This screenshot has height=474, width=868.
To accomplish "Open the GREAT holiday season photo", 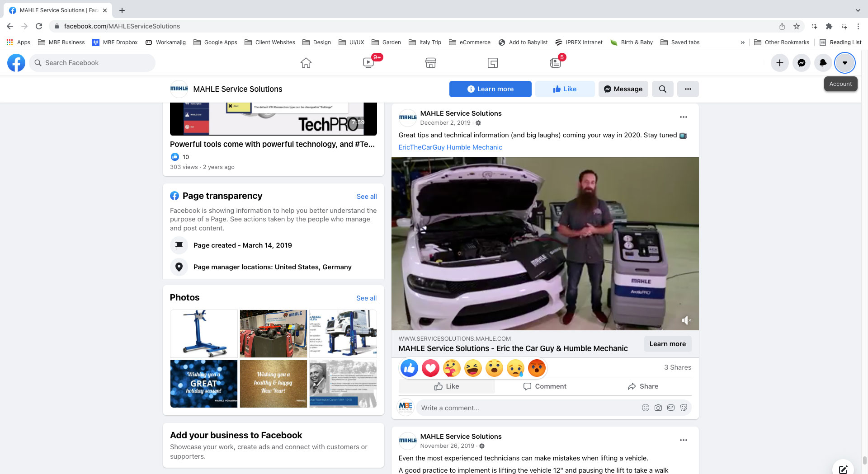I will coord(204,384).
